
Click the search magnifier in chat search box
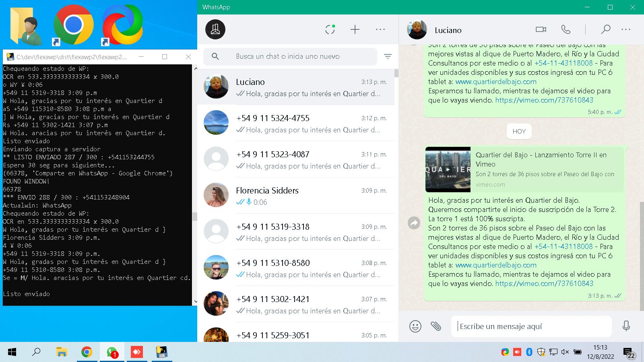[x=215, y=57]
